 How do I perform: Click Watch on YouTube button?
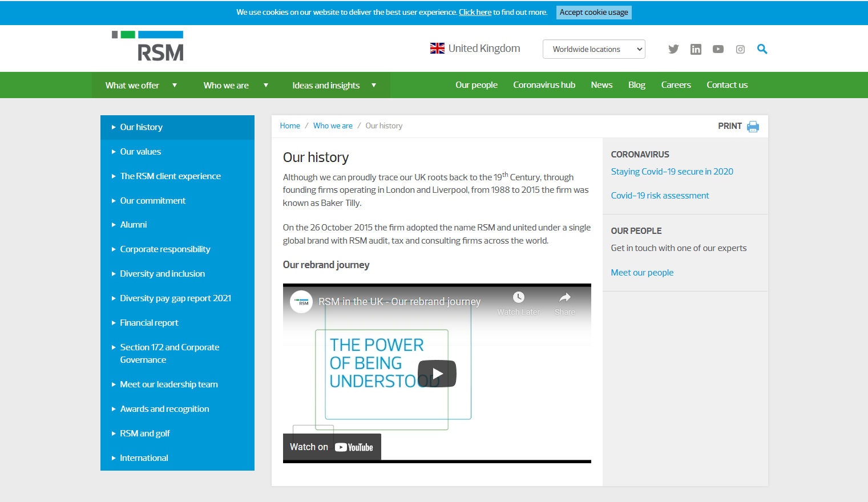pos(332,447)
